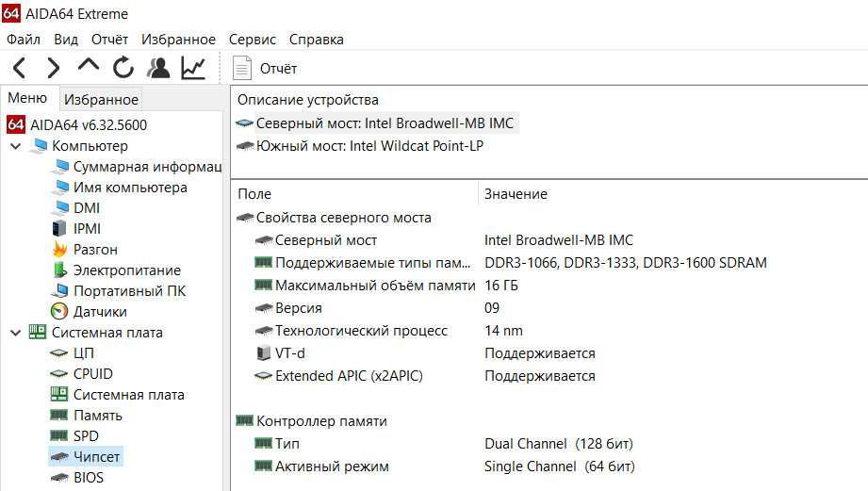This screenshot has height=491, width=868.
Task: Click the Отчёт report toolbar button
Action: click(x=265, y=69)
